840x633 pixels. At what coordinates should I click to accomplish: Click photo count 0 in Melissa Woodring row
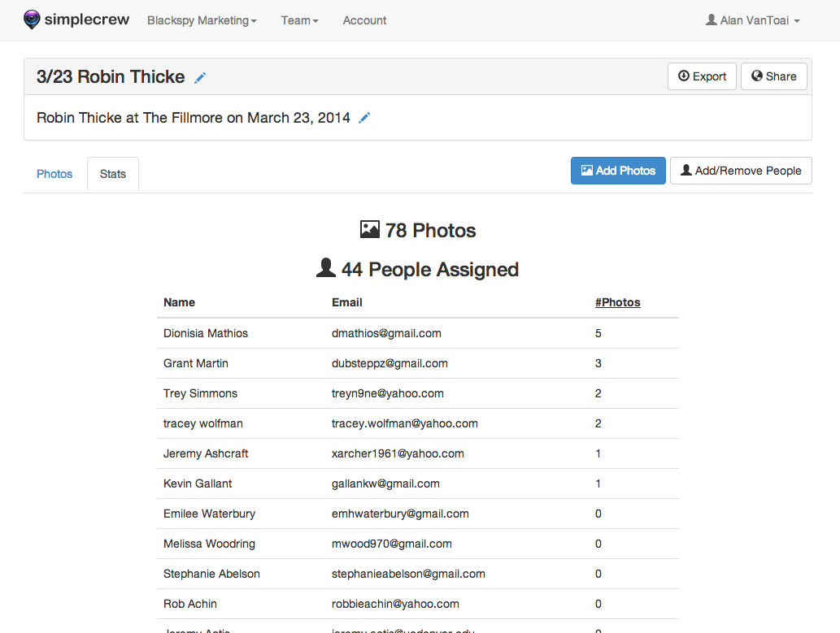click(598, 543)
